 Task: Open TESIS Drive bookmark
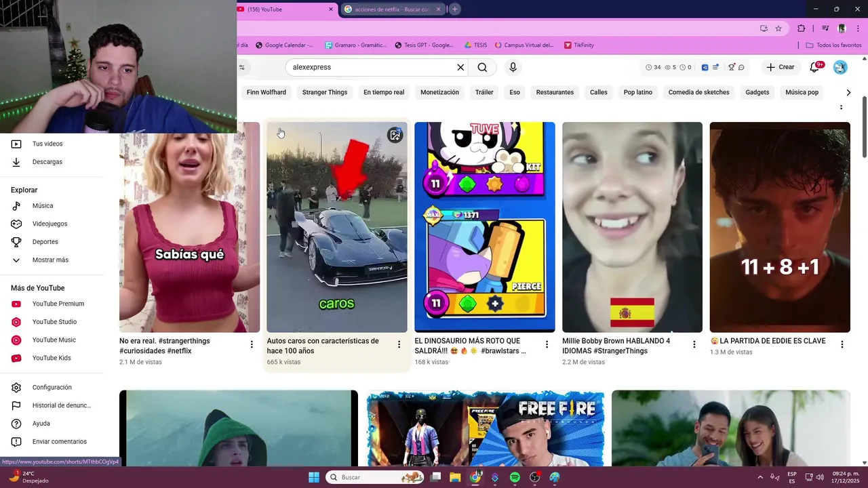pyautogui.click(x=476, y=45)
